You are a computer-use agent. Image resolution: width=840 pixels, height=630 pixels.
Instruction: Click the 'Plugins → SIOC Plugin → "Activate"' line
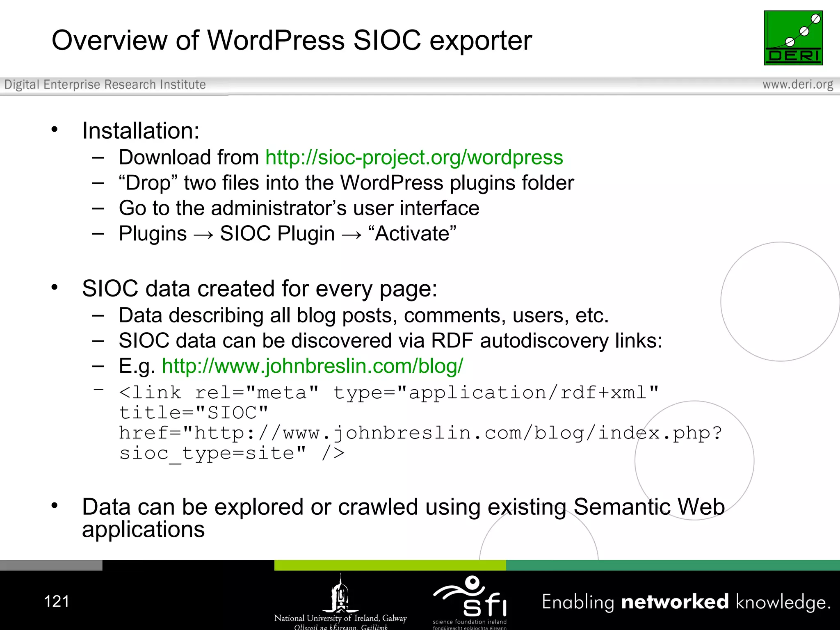(288, 234)
